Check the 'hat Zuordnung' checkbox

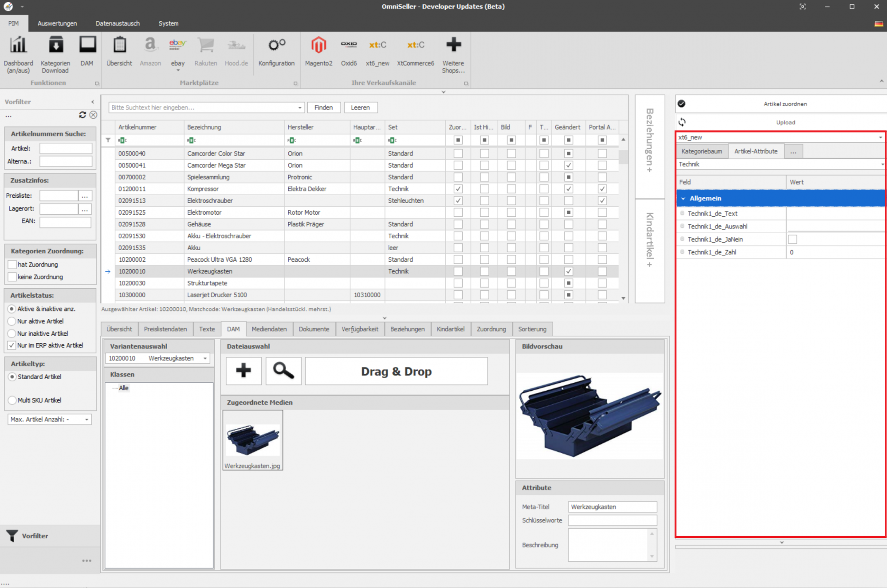12,264
